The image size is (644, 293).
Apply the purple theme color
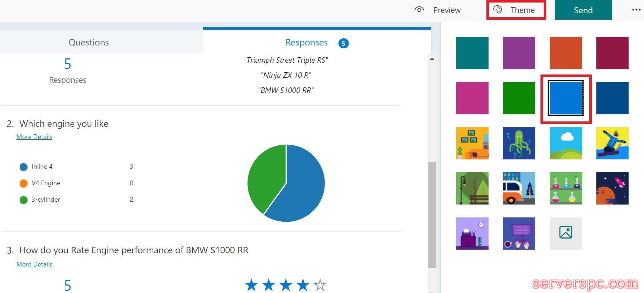pyautogui.click(x=519, y=53)
